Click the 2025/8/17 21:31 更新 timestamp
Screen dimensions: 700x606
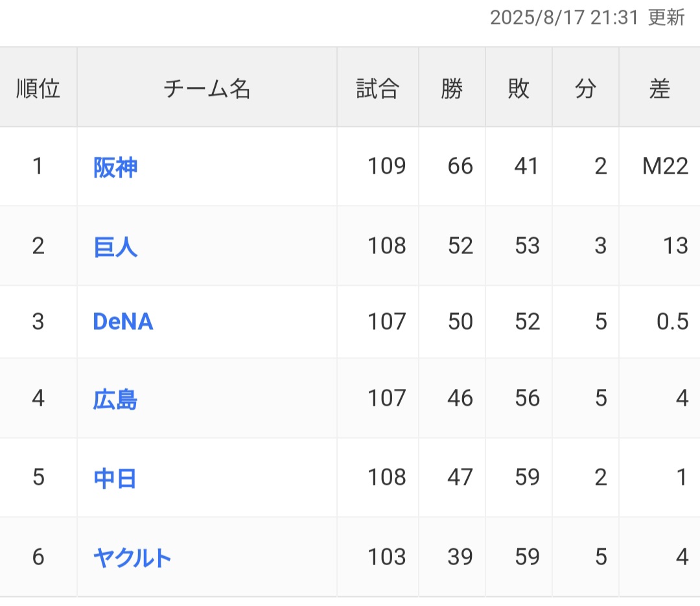[587, 17]
